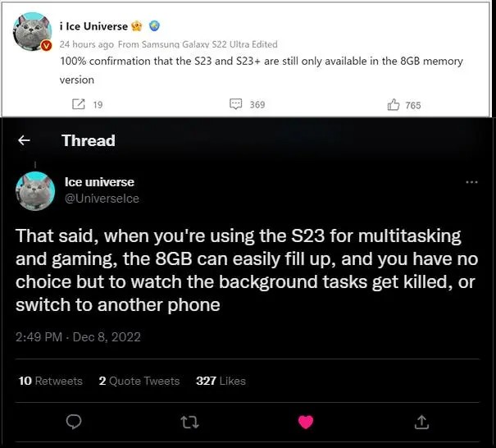Viewport: 496px width, 448px height.
Task: View the 10 Retweets list
Action: coord(50,381)
